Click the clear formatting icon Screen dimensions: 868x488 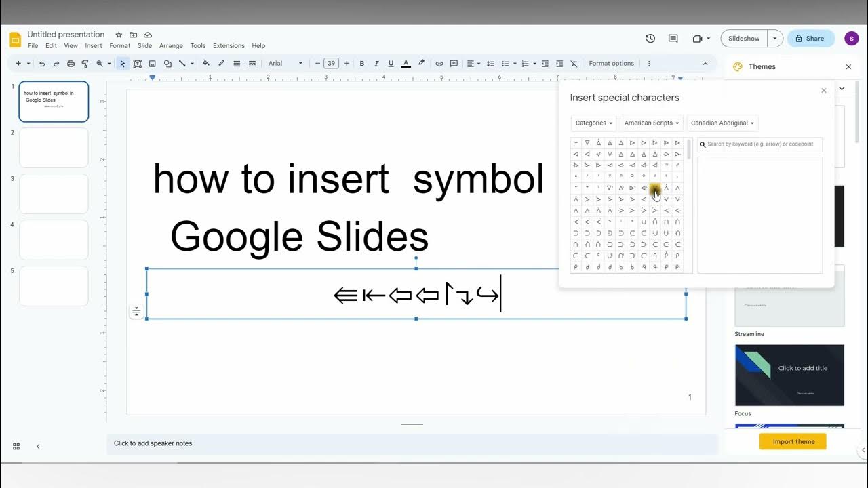[x=574, y=64]
